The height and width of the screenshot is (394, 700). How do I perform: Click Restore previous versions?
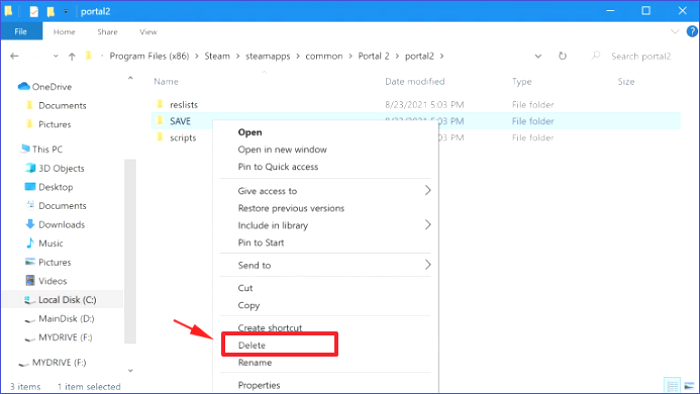point(291,208)
